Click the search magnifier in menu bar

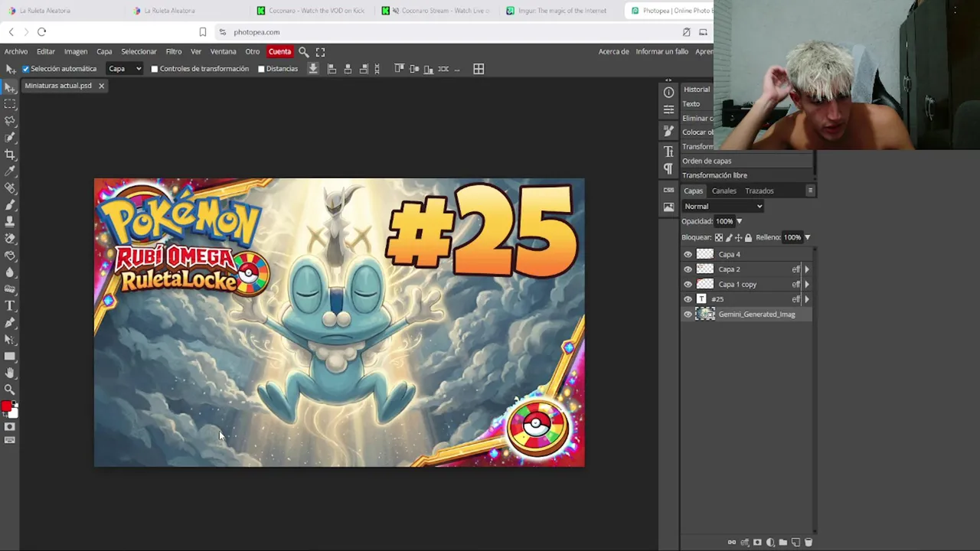(x=303, y=51)
